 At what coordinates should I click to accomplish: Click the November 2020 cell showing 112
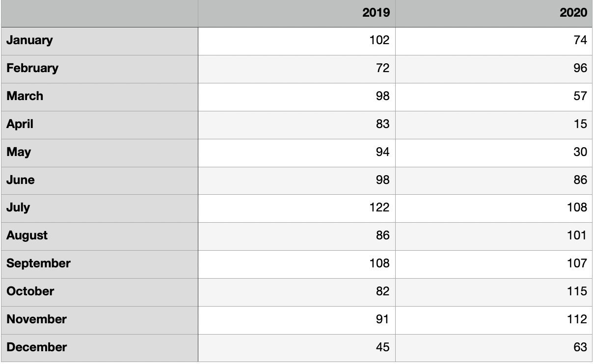[494, 320]
